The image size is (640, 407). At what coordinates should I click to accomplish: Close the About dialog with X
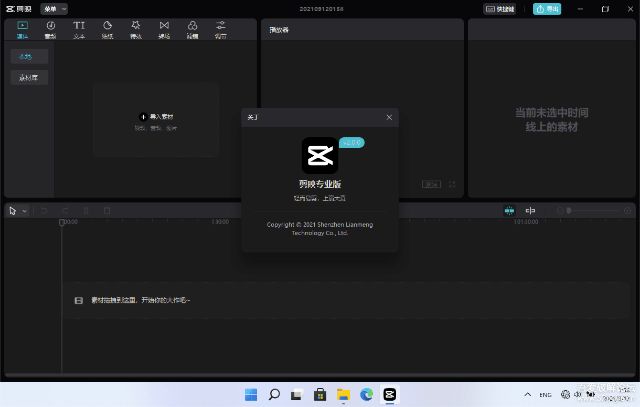pos(389,118)
